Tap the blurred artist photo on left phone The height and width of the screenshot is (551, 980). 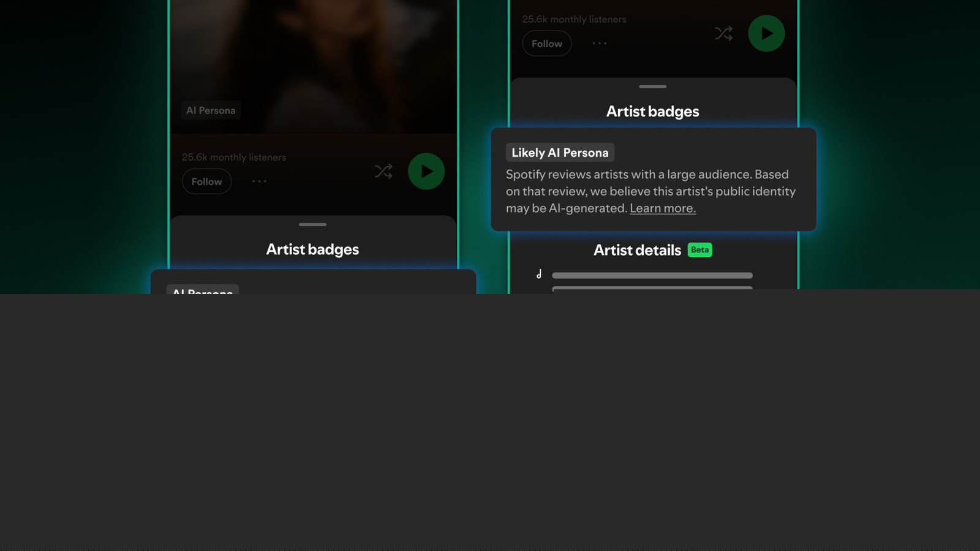click(313, 66)
